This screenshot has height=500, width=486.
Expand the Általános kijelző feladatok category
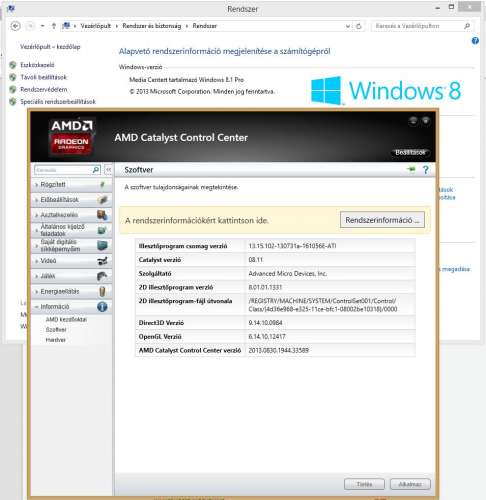point(36,230)
